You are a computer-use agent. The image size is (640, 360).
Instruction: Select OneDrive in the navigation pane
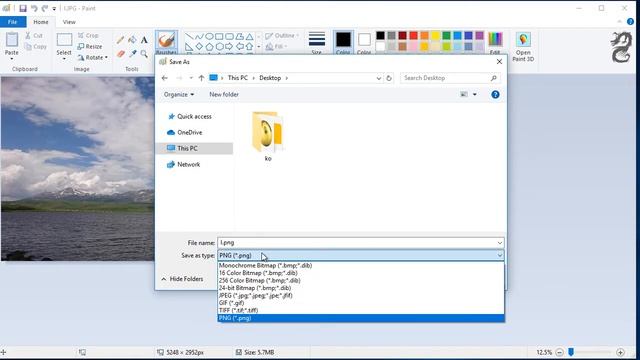185,132
